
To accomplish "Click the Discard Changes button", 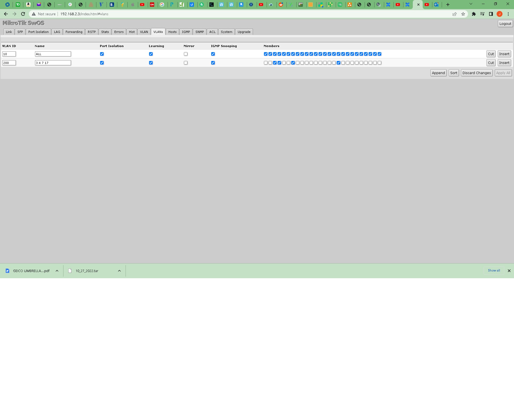I will tap(477, 73).
